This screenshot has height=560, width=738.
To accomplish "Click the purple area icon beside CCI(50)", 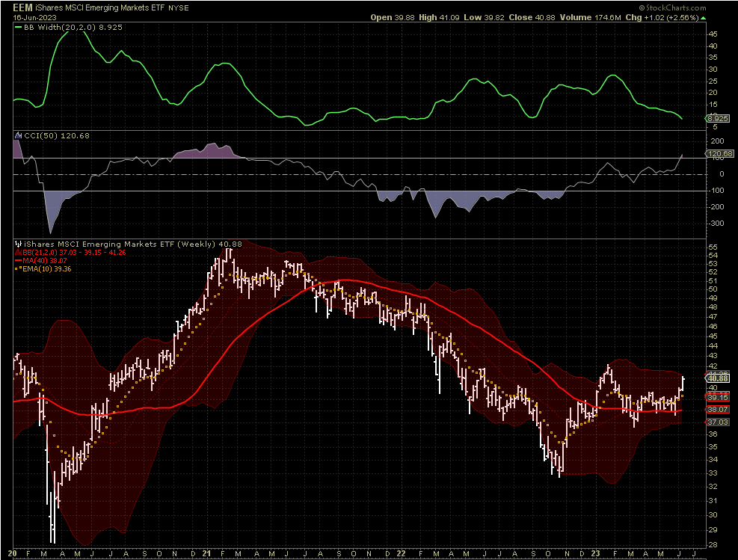I will click(19, 135).
